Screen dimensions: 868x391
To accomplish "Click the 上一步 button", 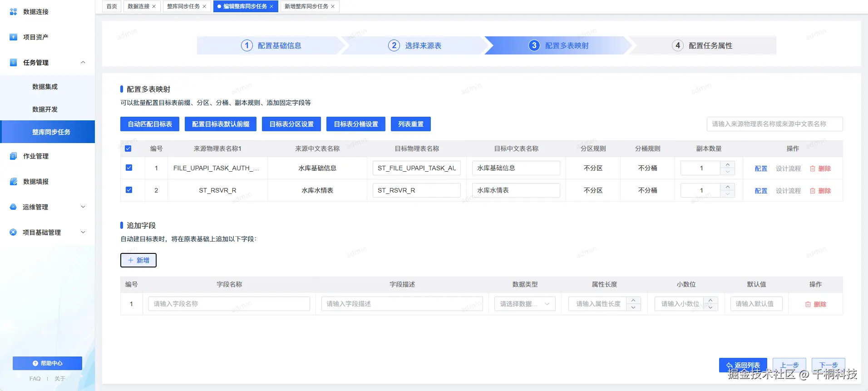I will point(789,365).
